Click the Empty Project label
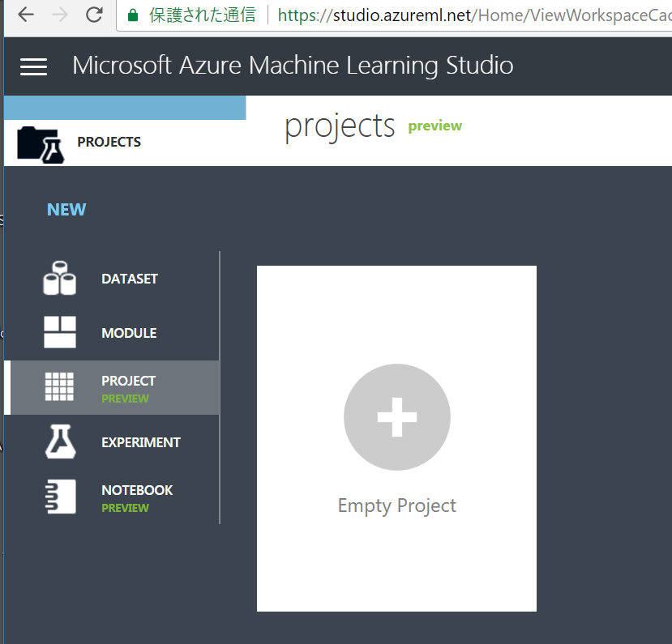 coord(397,505)
